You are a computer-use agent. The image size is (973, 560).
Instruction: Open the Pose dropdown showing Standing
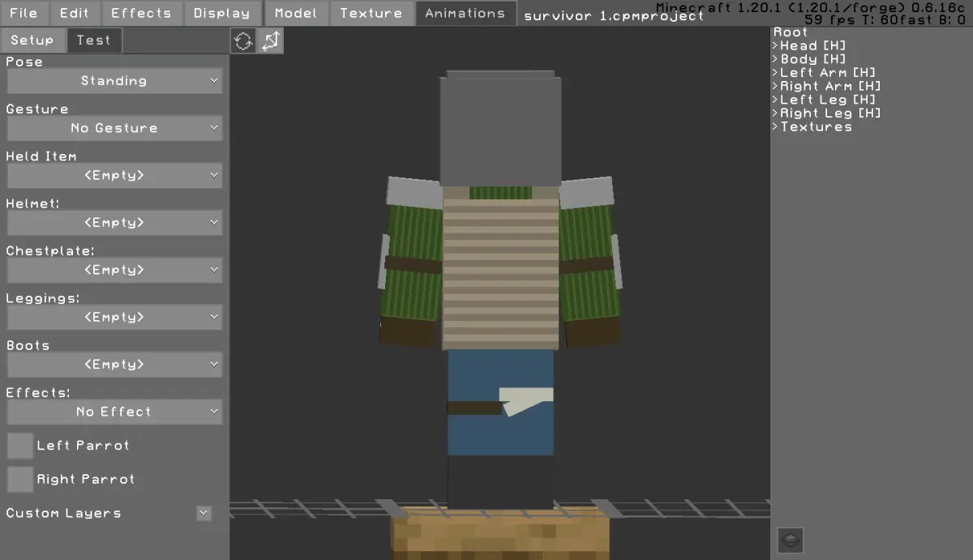(x=114, y=81)
